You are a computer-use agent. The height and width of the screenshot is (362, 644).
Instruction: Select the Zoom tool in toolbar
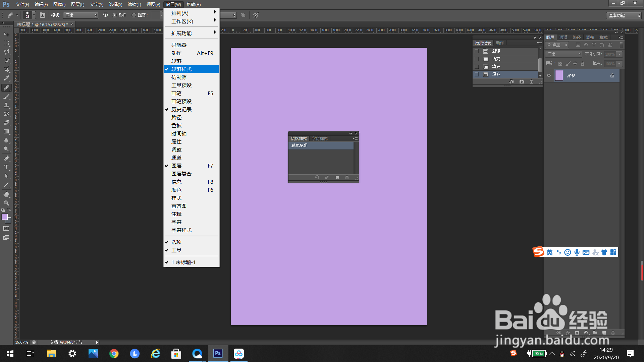pos(6,203)
